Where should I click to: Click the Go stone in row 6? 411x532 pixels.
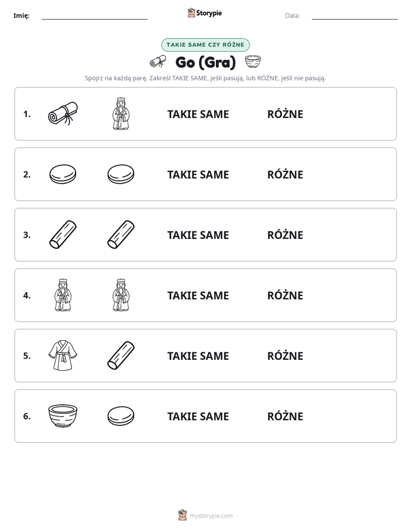[121, 416]
